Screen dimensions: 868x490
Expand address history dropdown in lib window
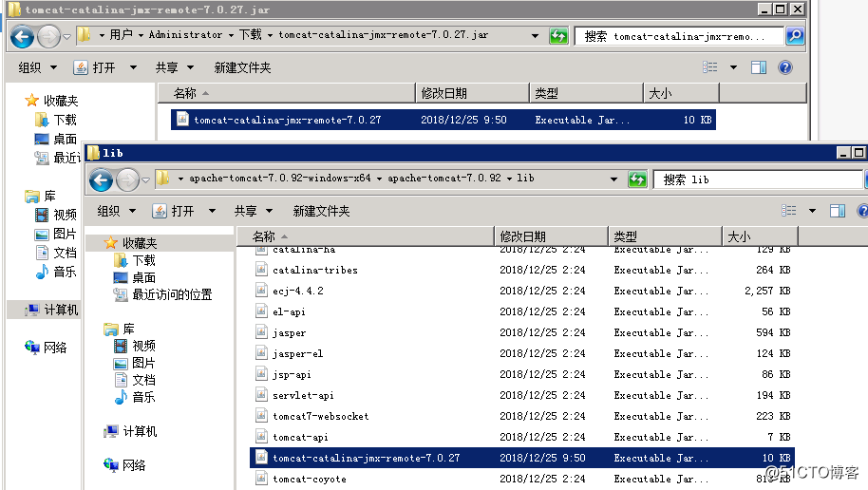(x=613, y=179)
